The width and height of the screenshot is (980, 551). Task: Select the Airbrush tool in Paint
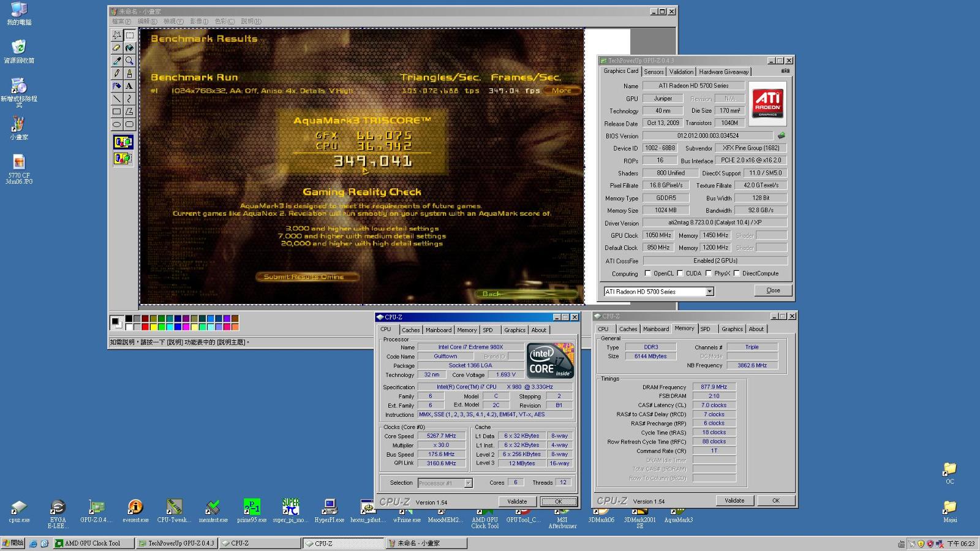point(116,86)
